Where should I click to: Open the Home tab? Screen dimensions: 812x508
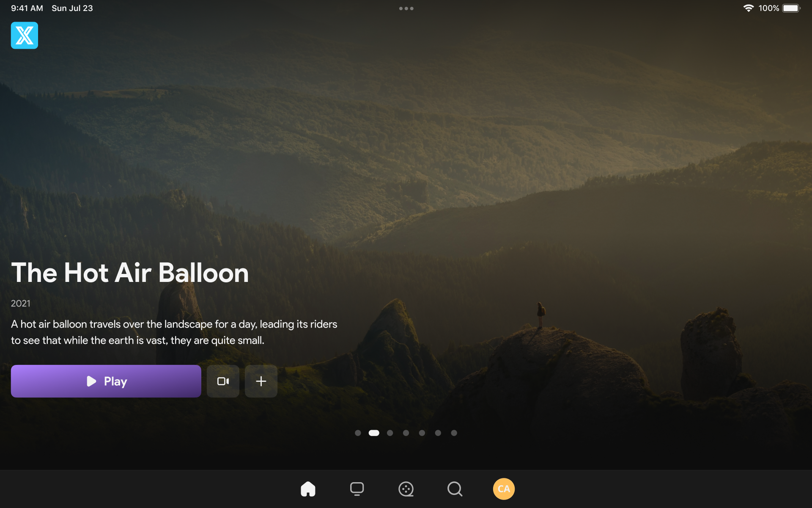point(308,489)
